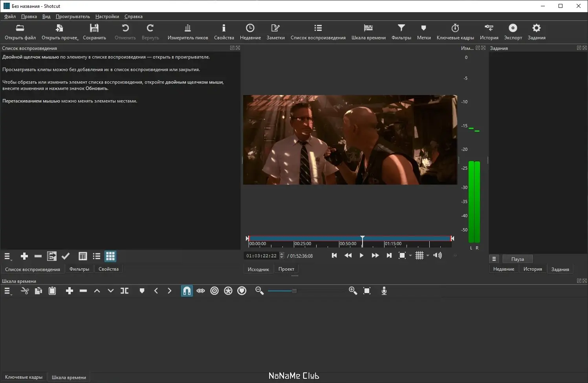Click the rewind playback button

(x=348, y=255)
